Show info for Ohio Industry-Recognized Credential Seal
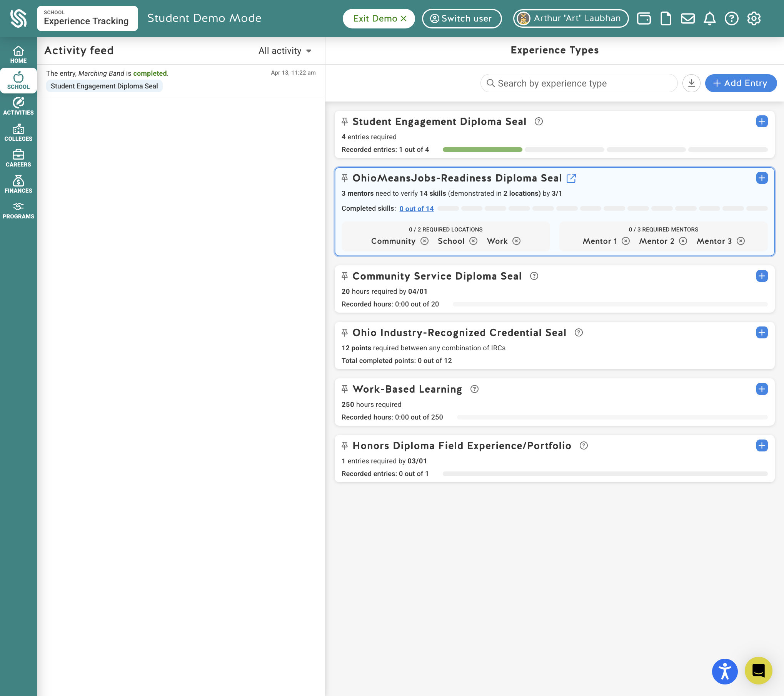784x696 pixels. pyautogui.click(x=579, y=333)
